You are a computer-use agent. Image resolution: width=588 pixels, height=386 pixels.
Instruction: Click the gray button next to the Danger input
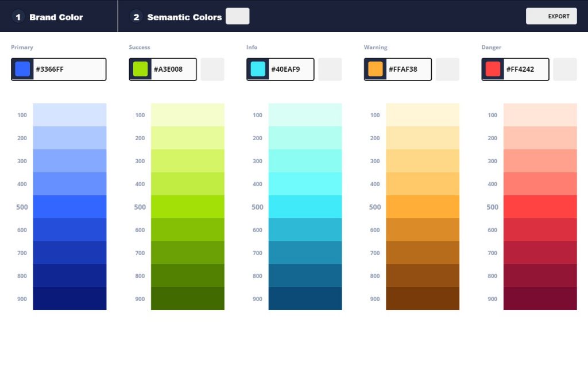(566, 69)
